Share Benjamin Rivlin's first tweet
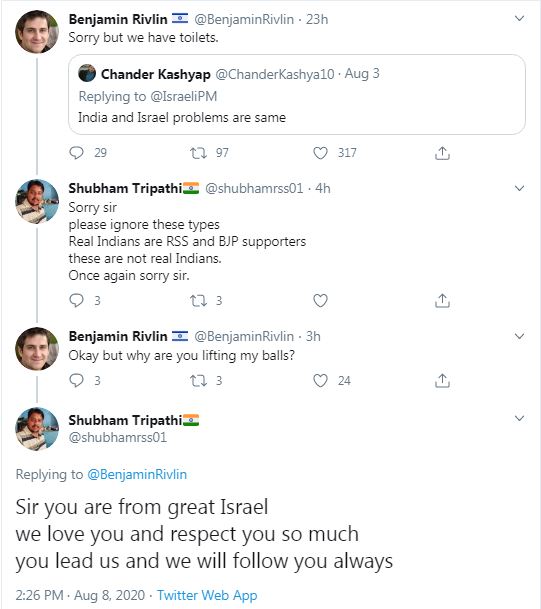Viewport: 541px width, 609px height. pos(442,153)
